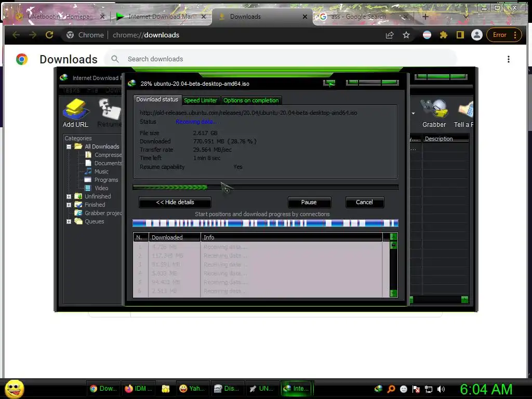The width and height of the screenshot is (532, 399).
Task: Click the Description column header
Action: point(446,139)
